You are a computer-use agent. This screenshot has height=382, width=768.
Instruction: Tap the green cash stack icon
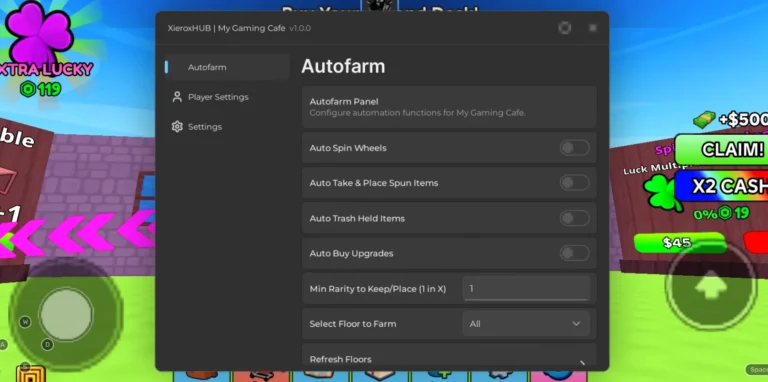point(704,120)
